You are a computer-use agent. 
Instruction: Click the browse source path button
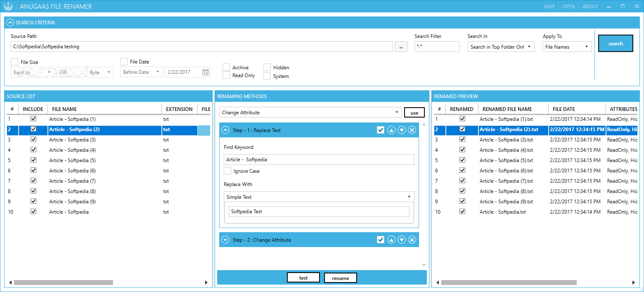[401, 47]
